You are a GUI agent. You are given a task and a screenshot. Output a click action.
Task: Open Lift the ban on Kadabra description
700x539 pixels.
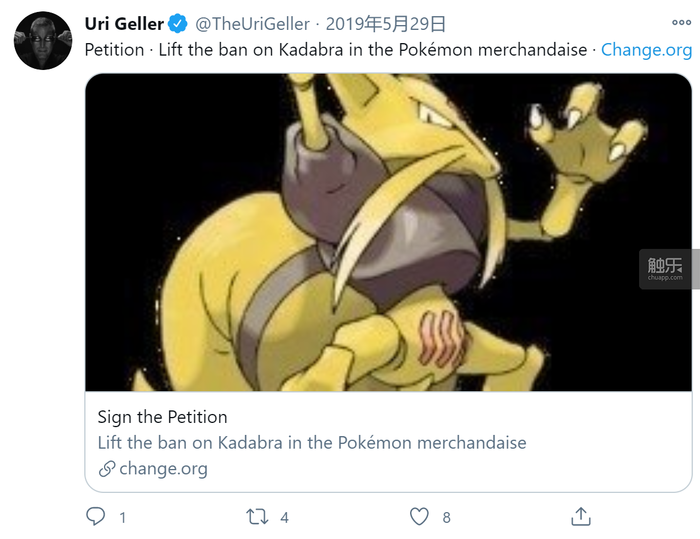click(x=312, y=443)
